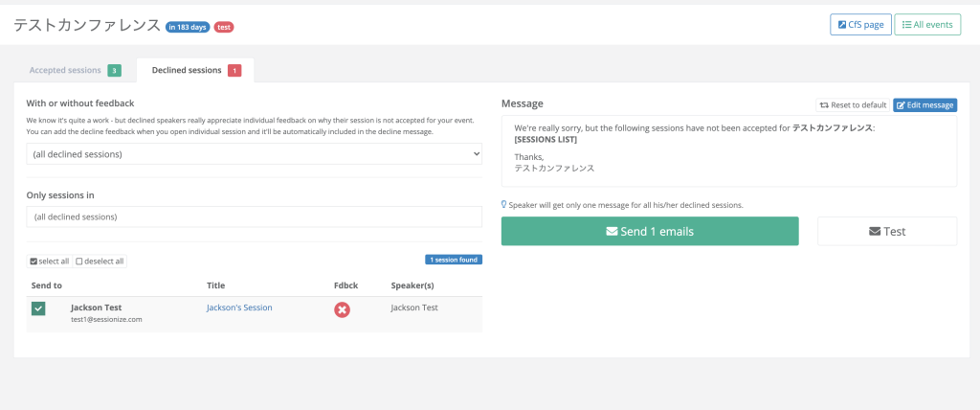This screenshot has width=980, height=410.
Task: Open the feedback filter dropdown
Action: [x=254, y=154]
